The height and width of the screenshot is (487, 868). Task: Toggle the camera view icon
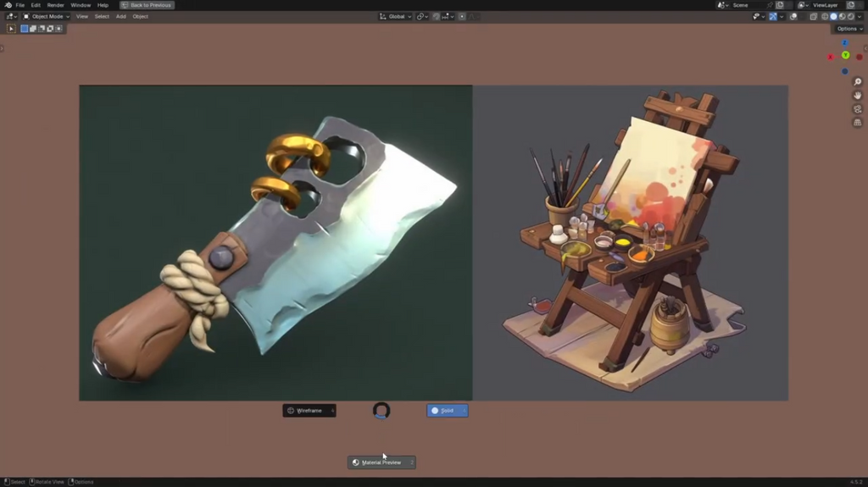pos(858,109)
